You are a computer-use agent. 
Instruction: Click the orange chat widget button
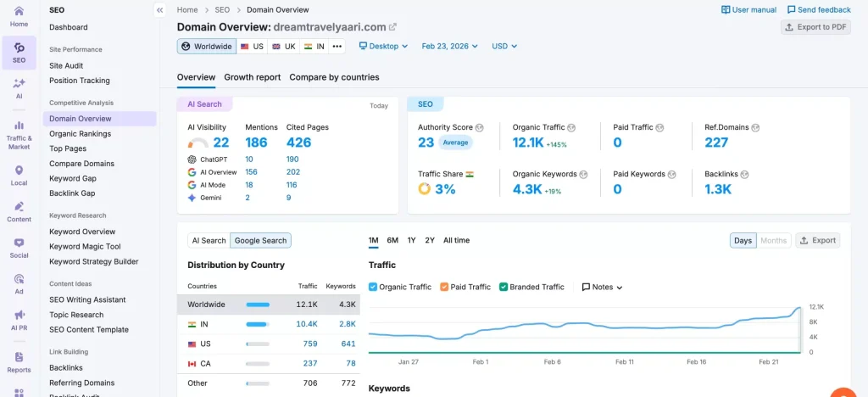843,392
